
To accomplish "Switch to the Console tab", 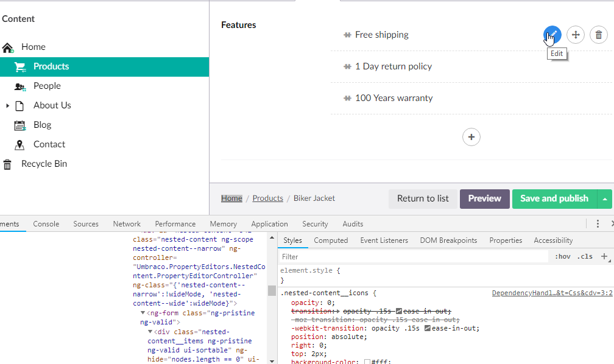I will pos(46,224).
